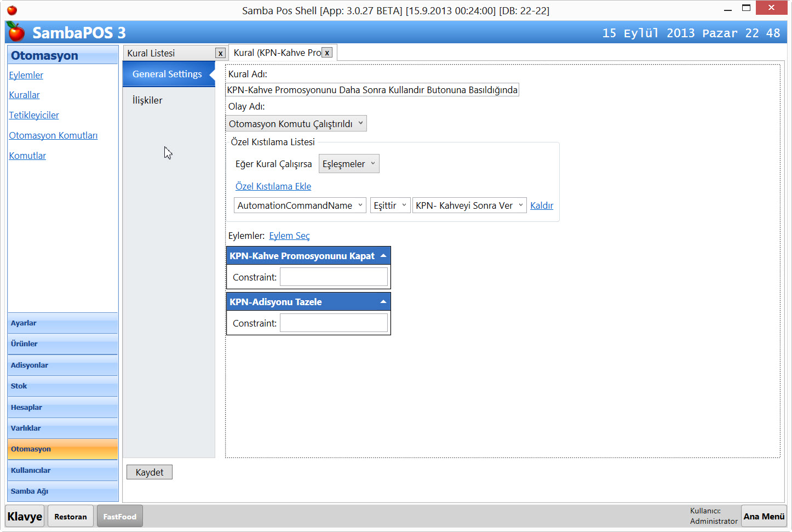Select the General Settings section

click(x=167, y=74)
